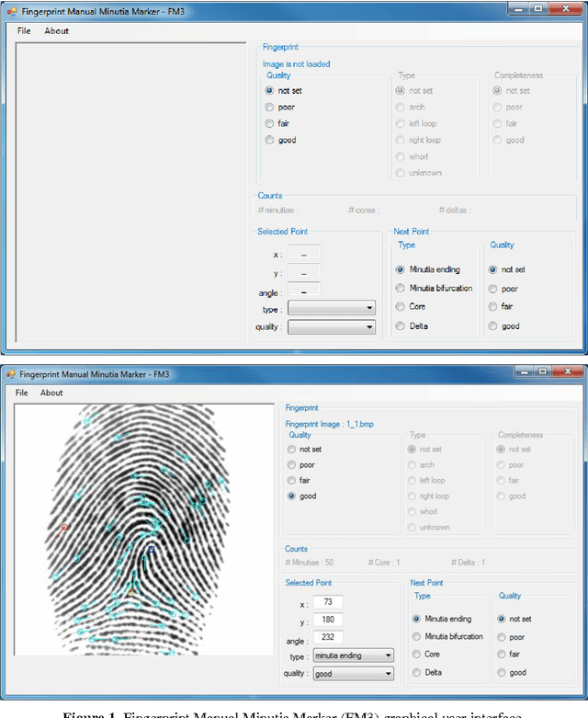The image size is (588, 718).
Task: Maximize the top FM3 window
Action: point(538,8)
